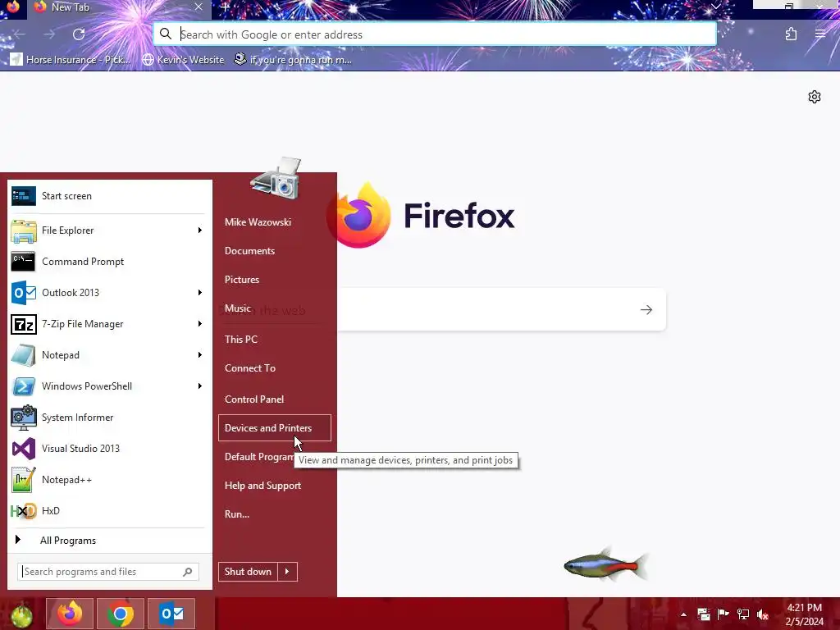The height and width of the screenshot is (630, 840).
Task: Click search arrow on Firefox homepage
Action: [646, 309]
